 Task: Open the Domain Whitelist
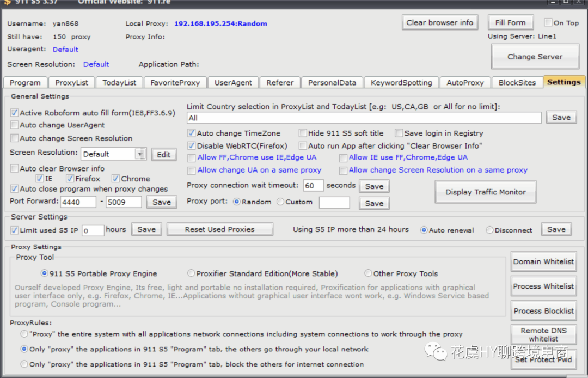(543, 261)
